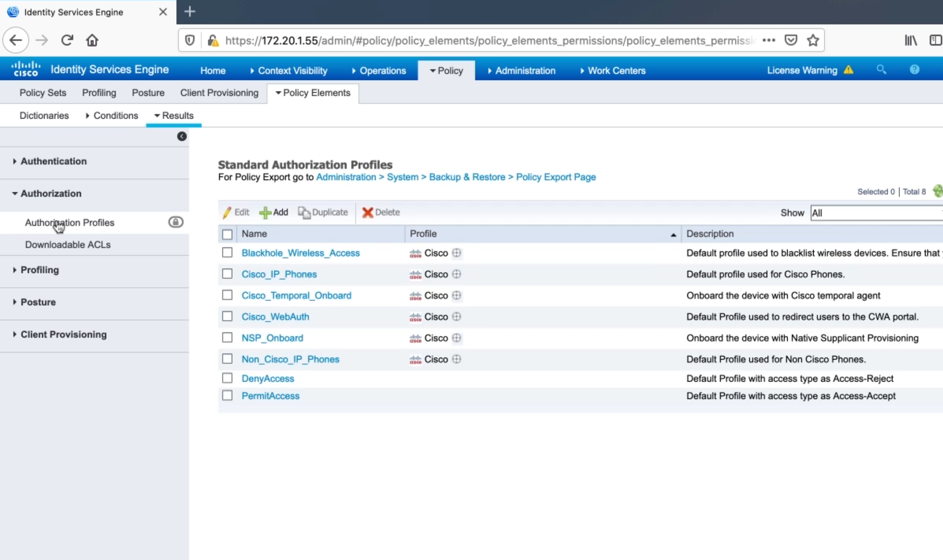Viewport: 943px width, 560px height.
Task: Check the NSP_Onboard row checkbox
Action: coord(227,337)
